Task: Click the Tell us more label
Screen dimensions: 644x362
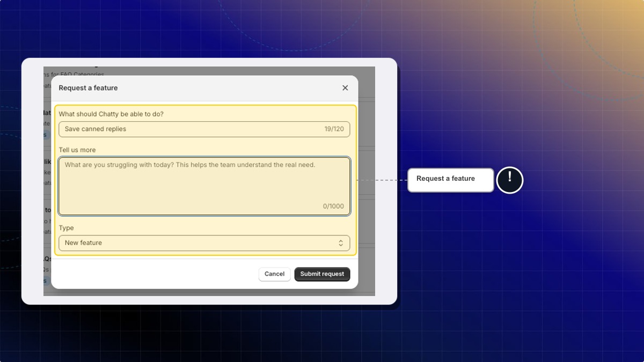Action: pyautogui.click(x=77, y=150)
